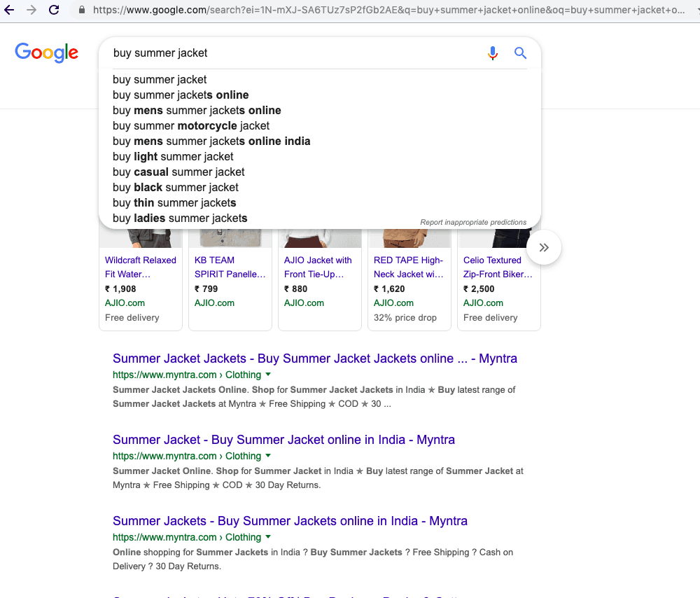
Task: Click KB TEAM SPIRIT product thumbnail
Action: coord(230,238)
